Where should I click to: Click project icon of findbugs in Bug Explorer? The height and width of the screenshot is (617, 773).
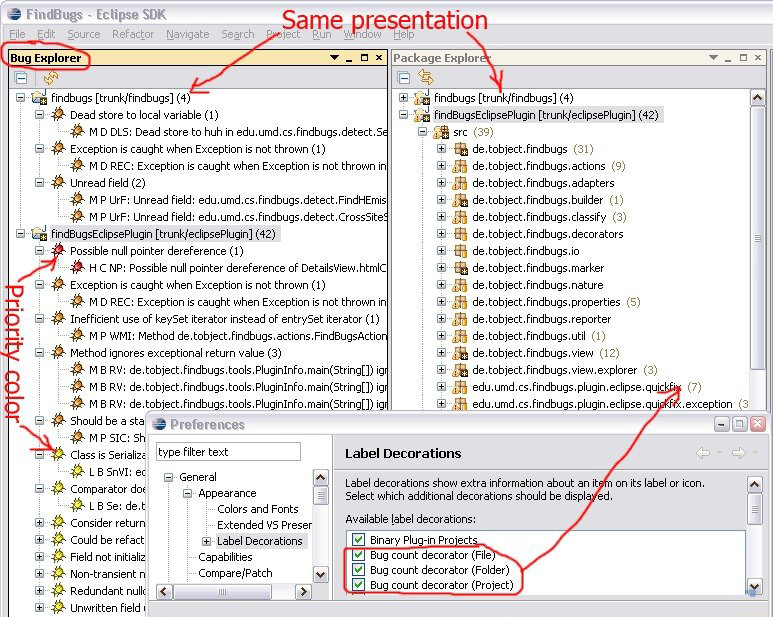(x=39, y=98)
